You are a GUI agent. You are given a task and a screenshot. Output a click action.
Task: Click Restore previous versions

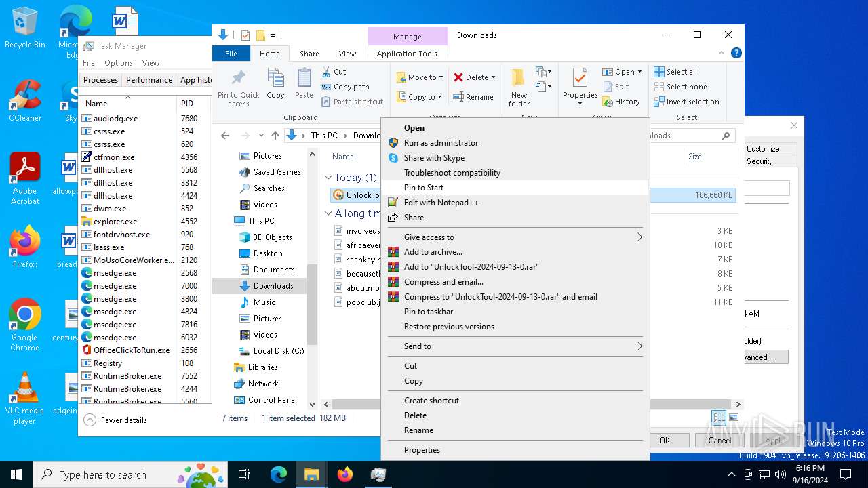coord(515,327)
